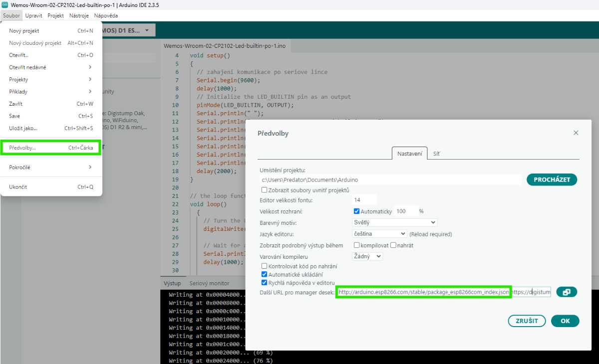Click the '(Reload required)' note

pyautogui.click(x=431, y=234)
